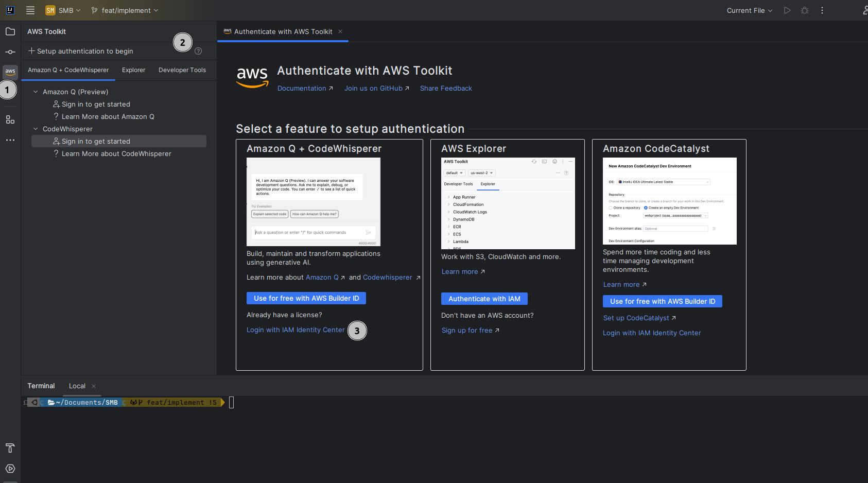Open the AWS Toolkit Documentation link
Viewport: 868px width, 483px height.
(302, 88)
